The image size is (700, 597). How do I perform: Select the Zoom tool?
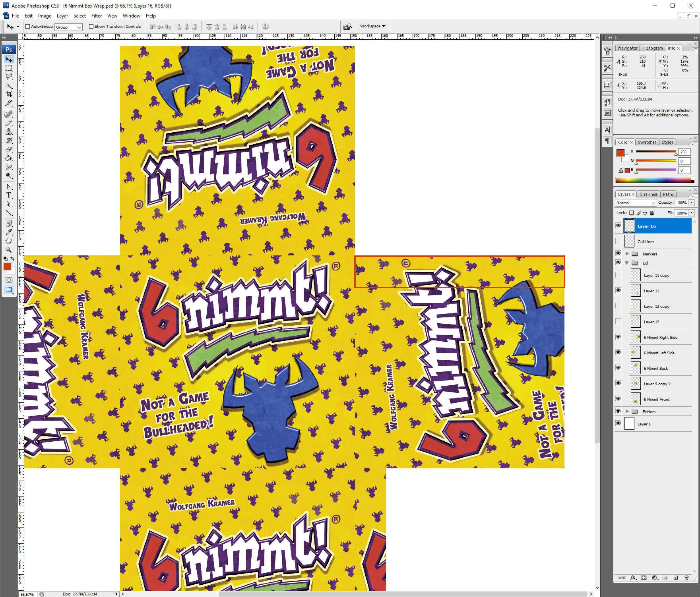point(8,250)
